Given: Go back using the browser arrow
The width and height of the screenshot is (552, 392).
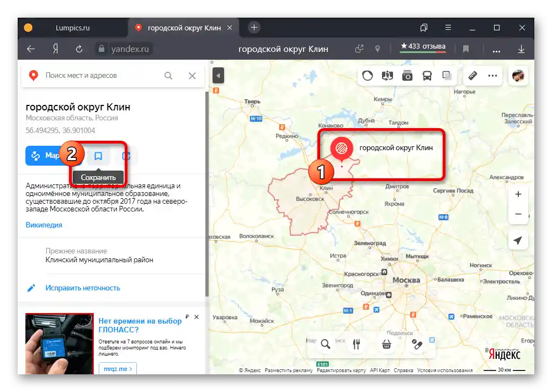Looking at the screenshot, I should tap(31, 49).
